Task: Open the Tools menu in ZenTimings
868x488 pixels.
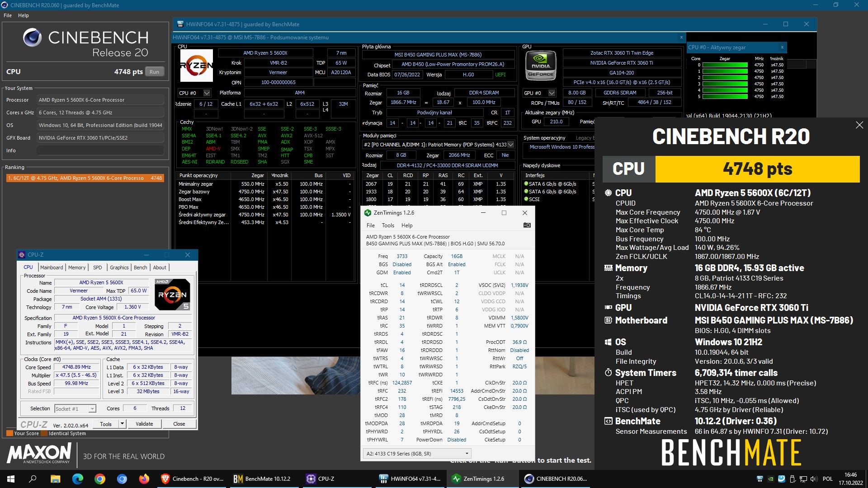Action: point(388,225)
